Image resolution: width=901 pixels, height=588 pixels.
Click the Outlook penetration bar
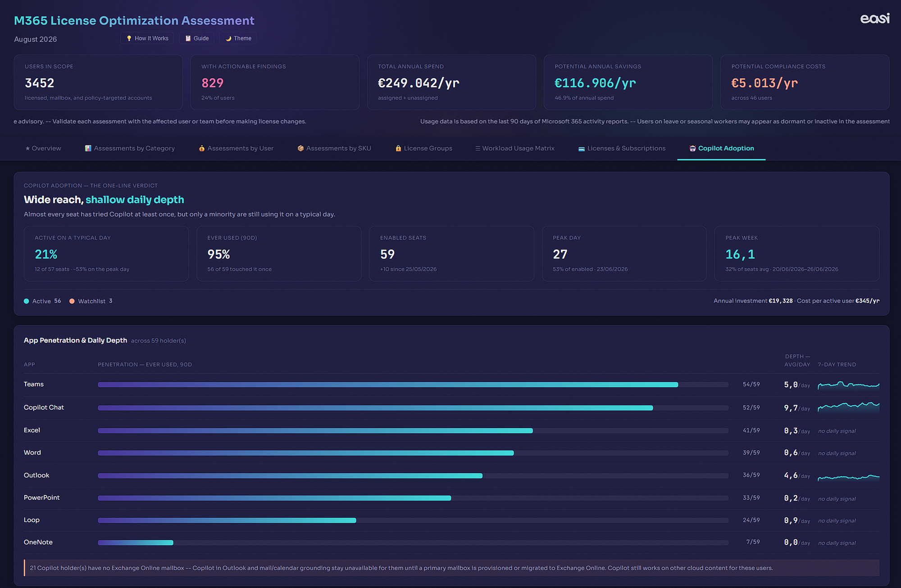413,476
